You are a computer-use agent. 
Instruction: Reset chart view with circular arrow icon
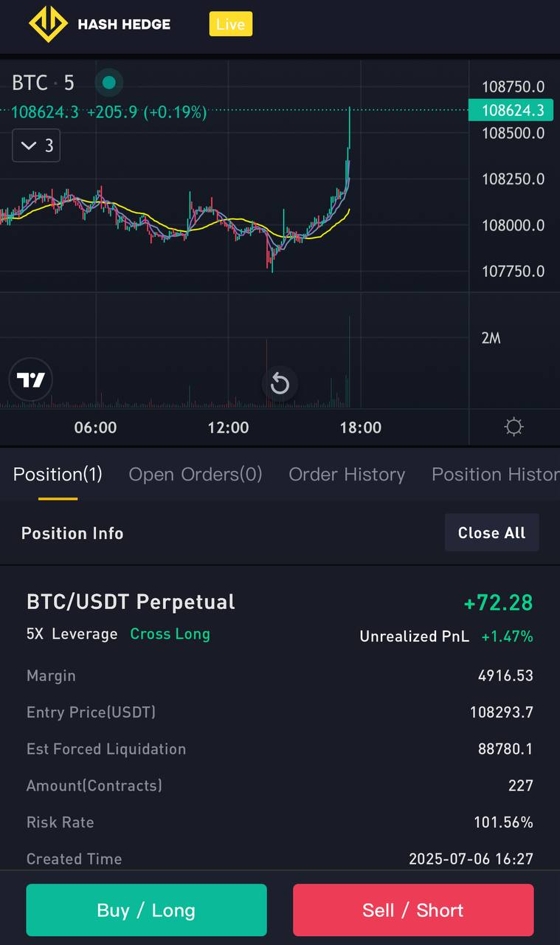280,383
